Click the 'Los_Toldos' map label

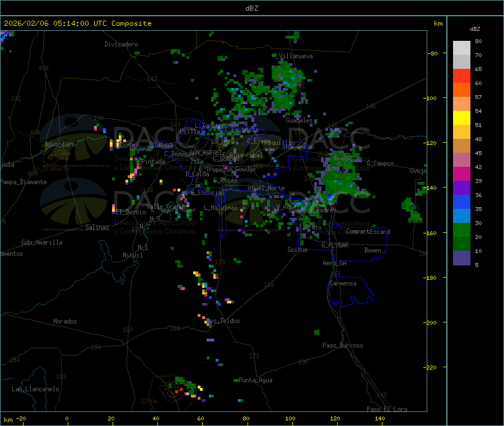click(x=223, y=321)
